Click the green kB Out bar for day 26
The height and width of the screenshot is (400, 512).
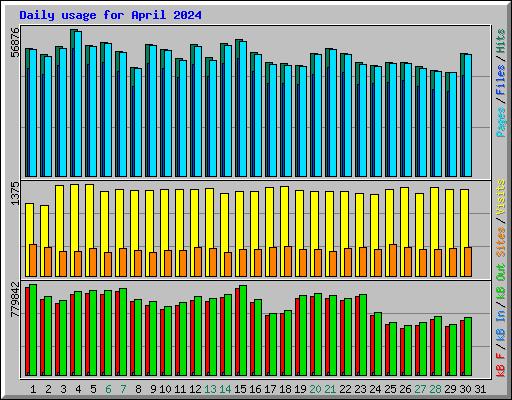pyautogui.click(x=408, y=350)
